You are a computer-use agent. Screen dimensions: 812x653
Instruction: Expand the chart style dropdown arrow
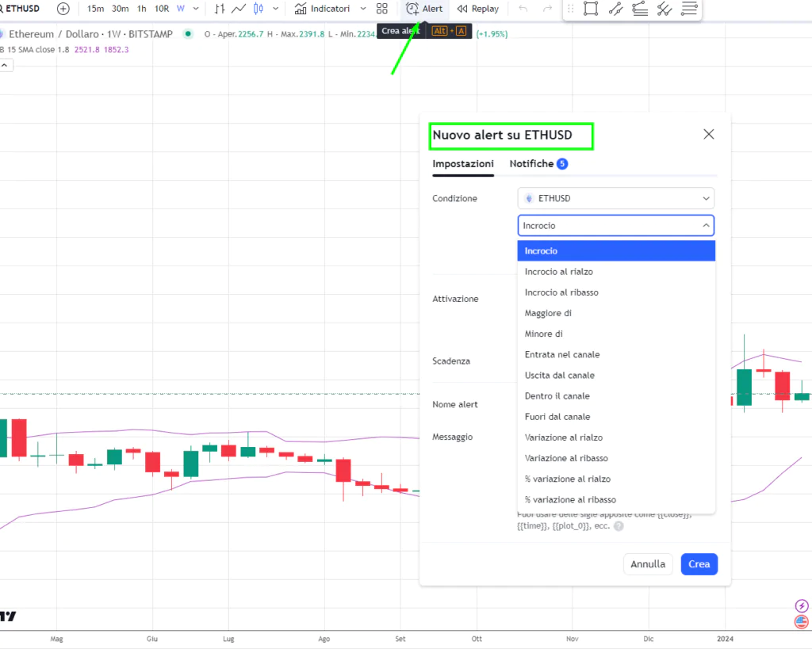pyautogui.click(x=275, y=9)
